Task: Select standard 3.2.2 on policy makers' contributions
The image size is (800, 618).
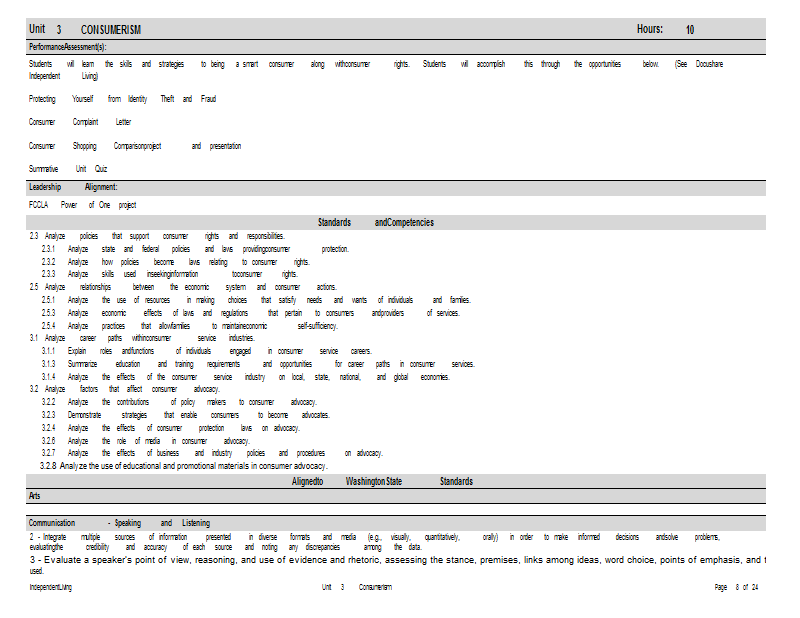Action: click(180, 402)
